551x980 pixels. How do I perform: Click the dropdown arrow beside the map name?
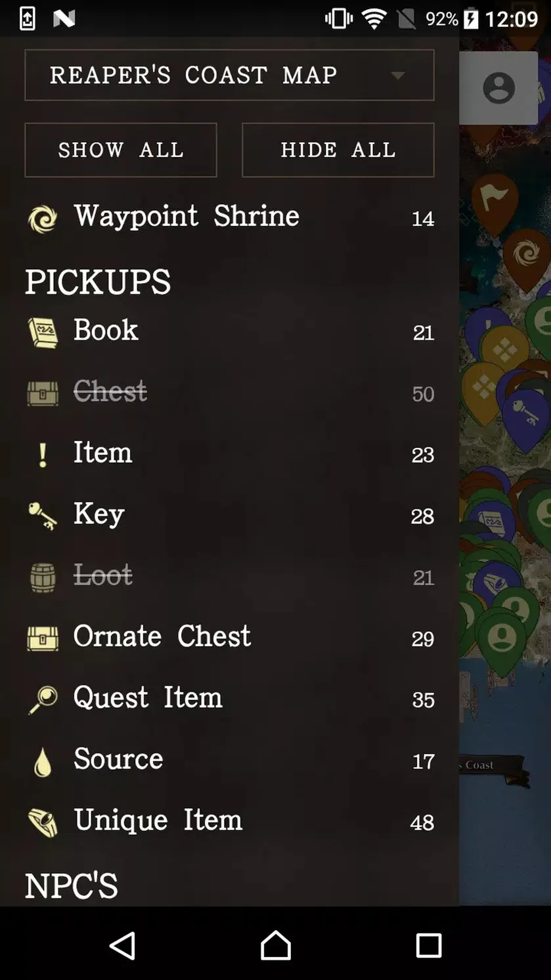[x=397, y=76]
